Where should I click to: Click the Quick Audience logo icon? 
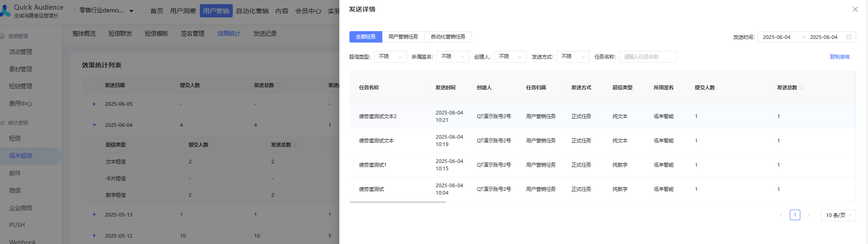pyautogui.click(x=5, y=11)
